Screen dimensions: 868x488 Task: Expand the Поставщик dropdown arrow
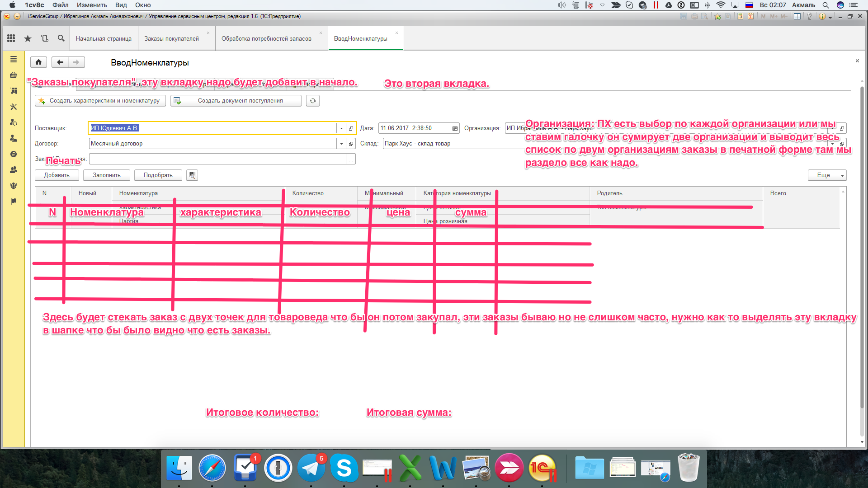pos(341,128)
